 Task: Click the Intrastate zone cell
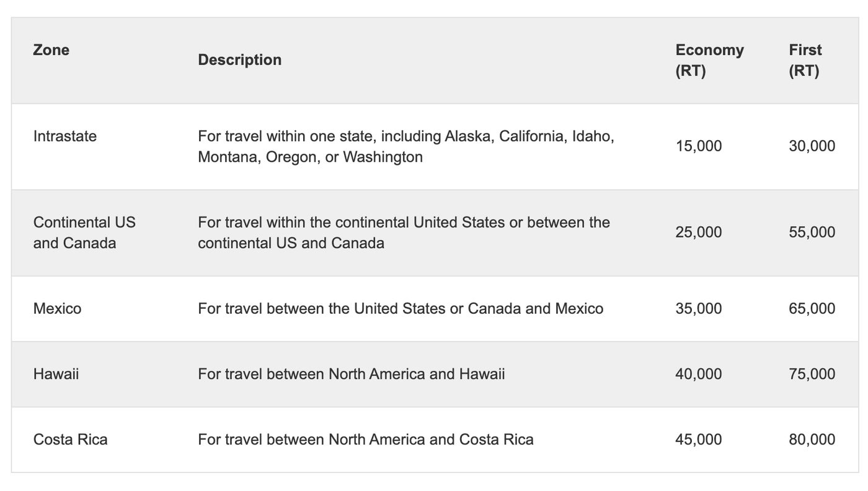click(65, 136)
